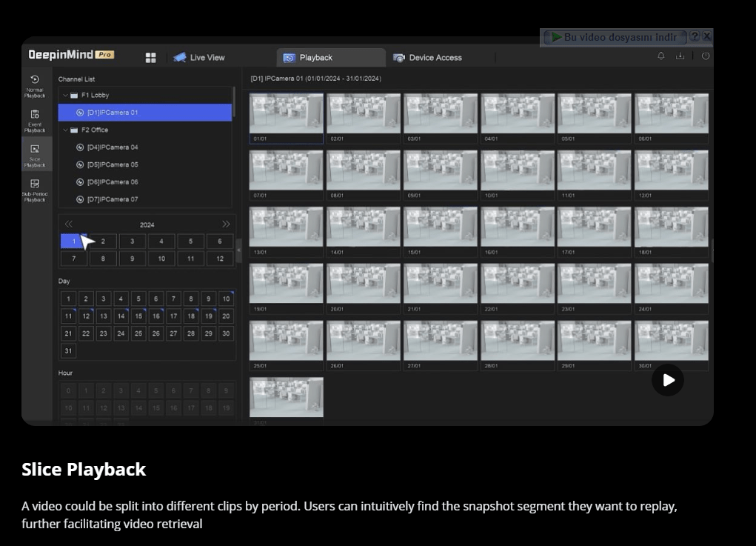
Task: Click 'Bu video dosyasını indir' button
Action: (613, 37)
